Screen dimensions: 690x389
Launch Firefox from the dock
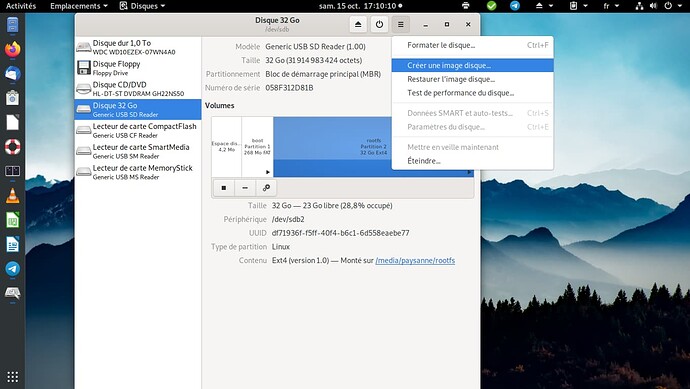click(12, 49)
